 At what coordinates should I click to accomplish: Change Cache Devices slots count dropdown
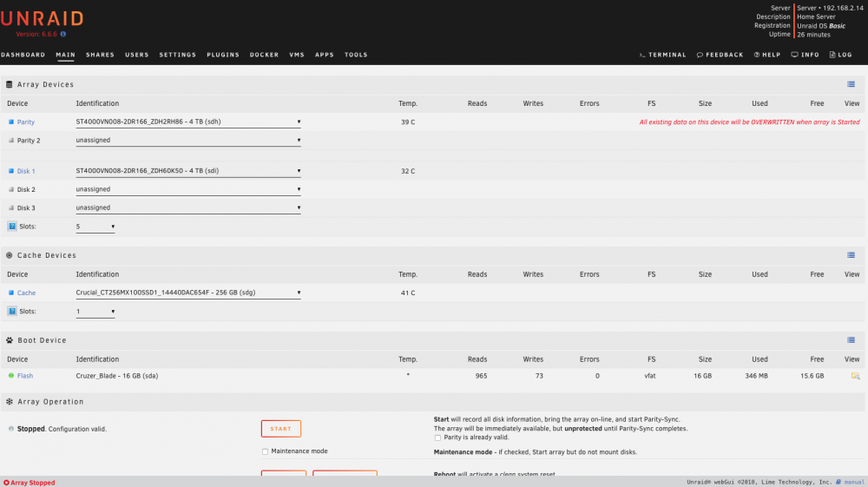tap(95, 312)
